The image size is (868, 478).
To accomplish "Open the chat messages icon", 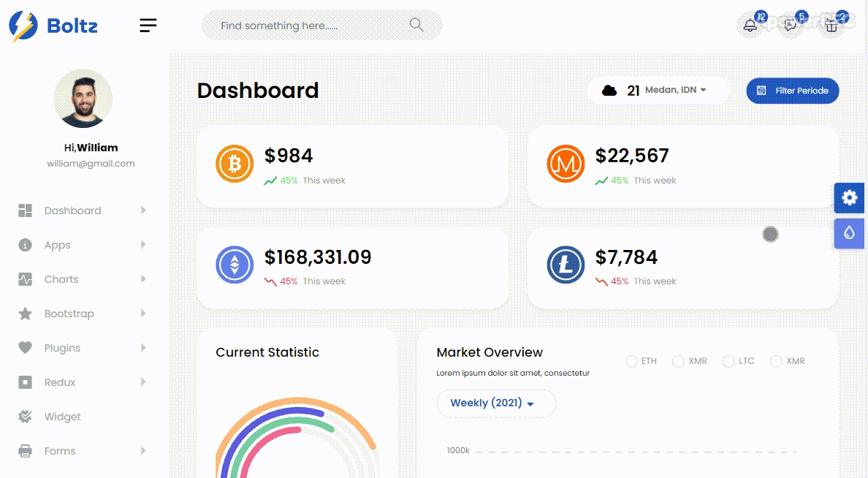I will (791, 26).
